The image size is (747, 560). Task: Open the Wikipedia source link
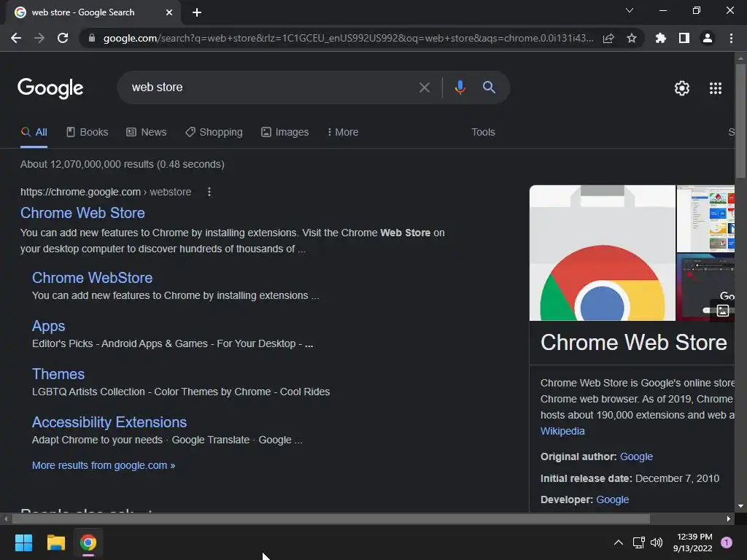click(562, 431)
